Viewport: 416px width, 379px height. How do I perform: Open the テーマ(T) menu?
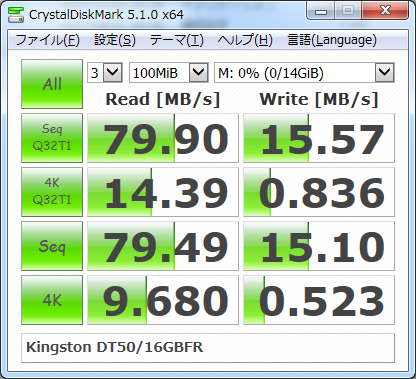[x=176, y=40]
